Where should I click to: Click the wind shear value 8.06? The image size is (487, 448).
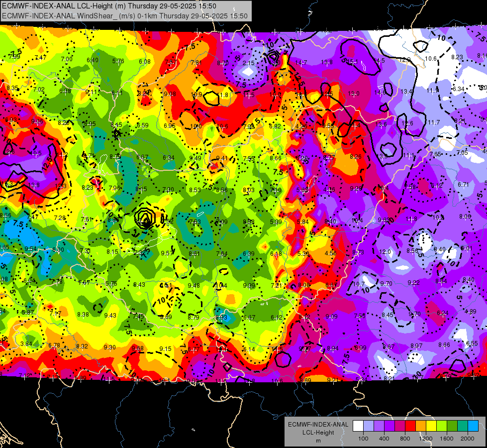pyautogui.click(x=465, y=217)
